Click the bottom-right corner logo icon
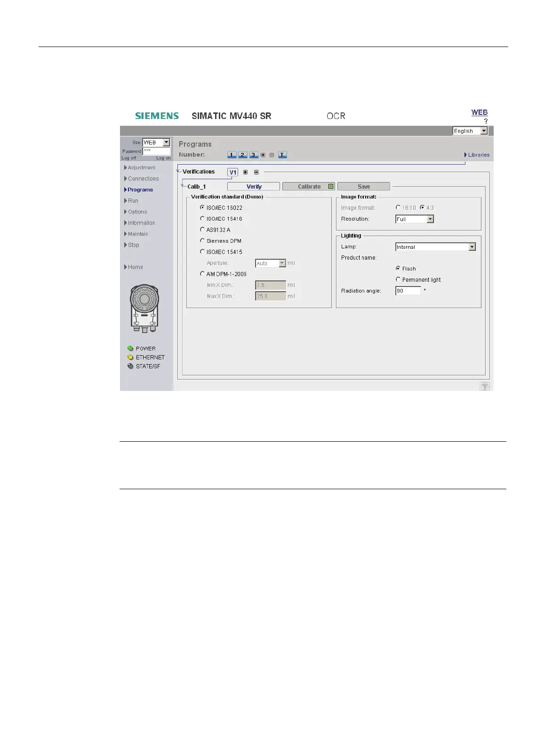Image resolution: width=560 pixels, height=747 pixels. pos(485,386)
